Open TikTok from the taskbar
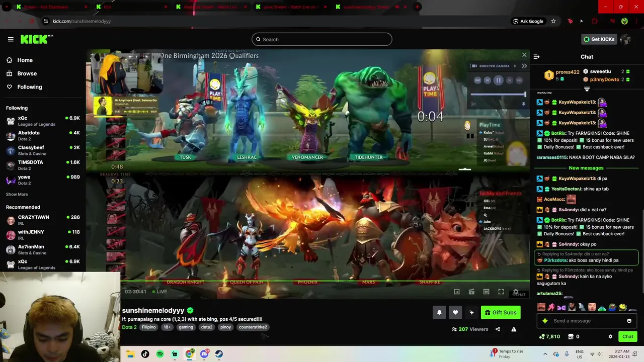Image resolution: width=644 pixels, height=362 pixels. (145, 354)
